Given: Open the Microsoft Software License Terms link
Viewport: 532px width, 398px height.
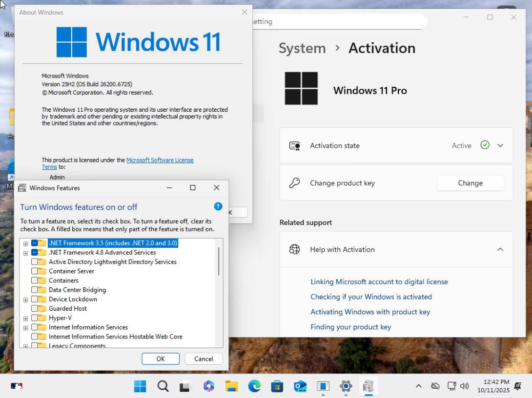Looking at the screenshot, I should (x=160, y=160).
